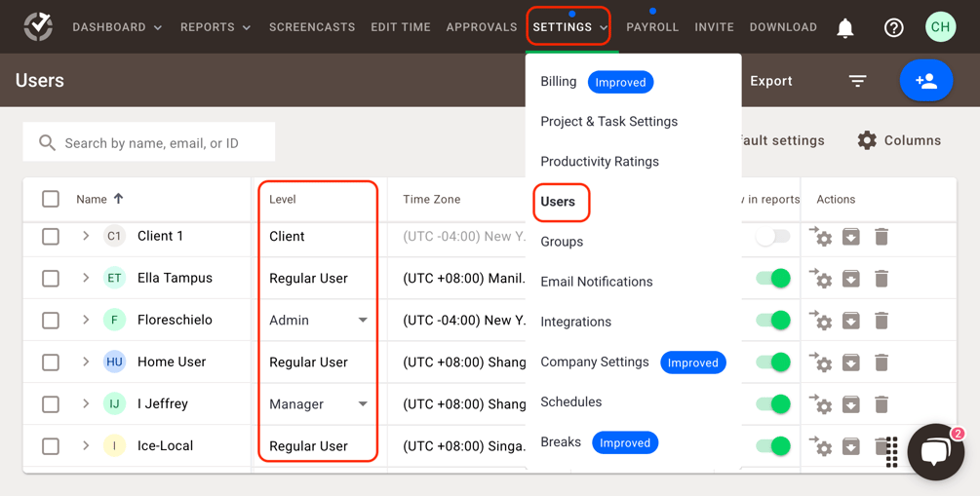This screenshot has height=496, width=980.
Task: Open the help question mark icon
Action: [x=893, y=28]
